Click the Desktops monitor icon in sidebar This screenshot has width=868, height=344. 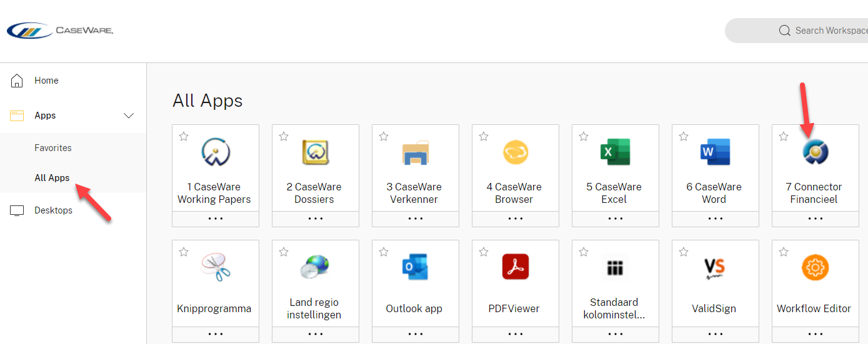click(17, 210)
